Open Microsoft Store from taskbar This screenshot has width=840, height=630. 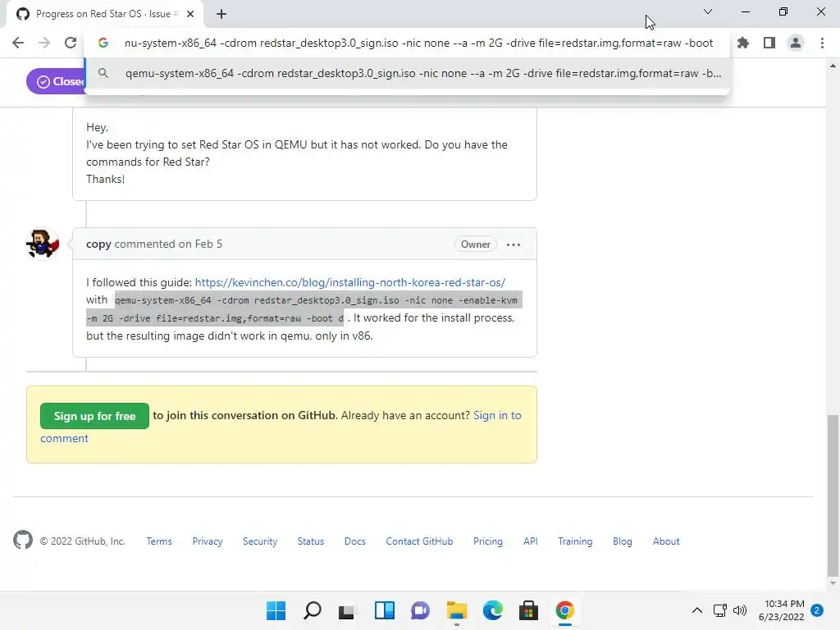click(x=528, y=610)
